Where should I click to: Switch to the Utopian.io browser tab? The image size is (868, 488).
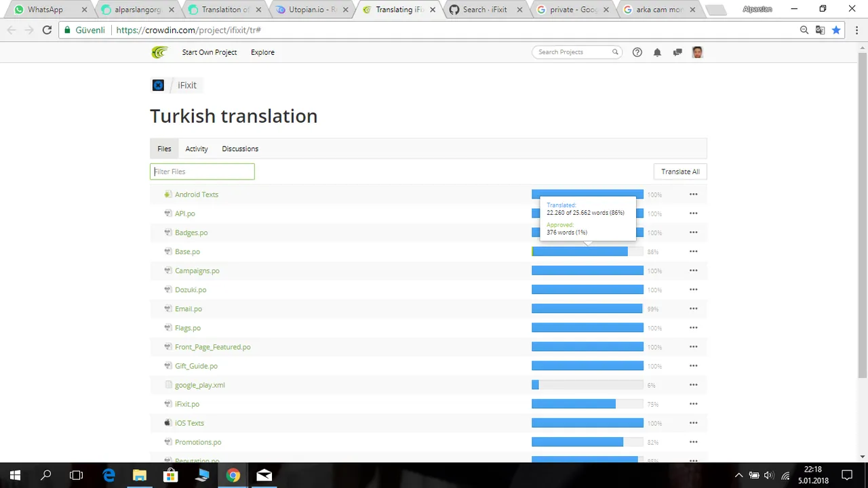point(308,9)
